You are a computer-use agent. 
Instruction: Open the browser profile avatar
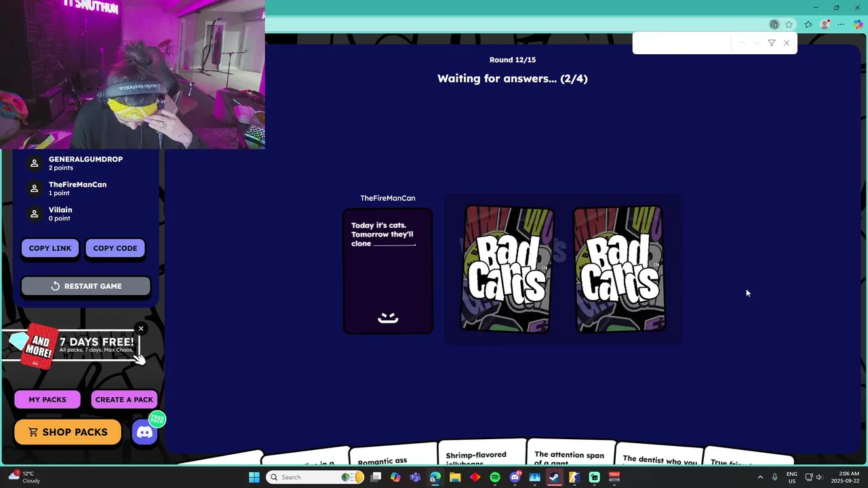[x=825, y=24]
